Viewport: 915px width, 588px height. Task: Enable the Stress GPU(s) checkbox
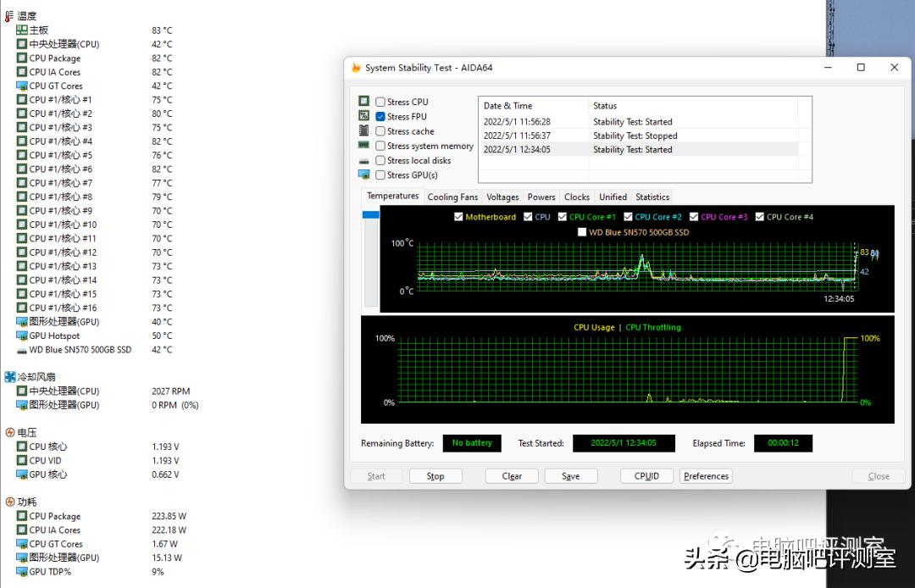(x=380, y=174)
